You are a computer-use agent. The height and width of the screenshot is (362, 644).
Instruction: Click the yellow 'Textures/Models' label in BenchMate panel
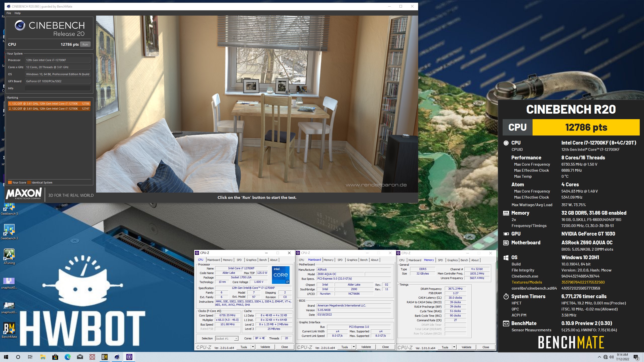point(527,282)
